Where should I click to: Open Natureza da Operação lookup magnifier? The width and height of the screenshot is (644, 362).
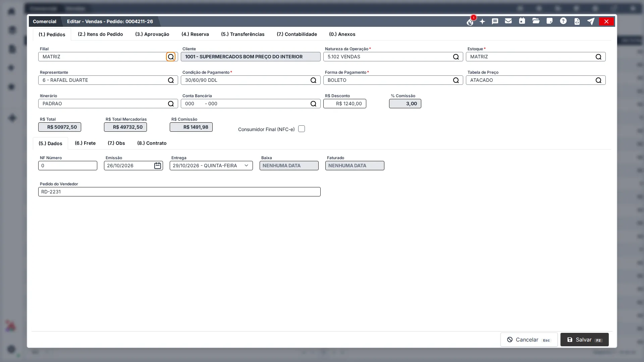[456, 57]
